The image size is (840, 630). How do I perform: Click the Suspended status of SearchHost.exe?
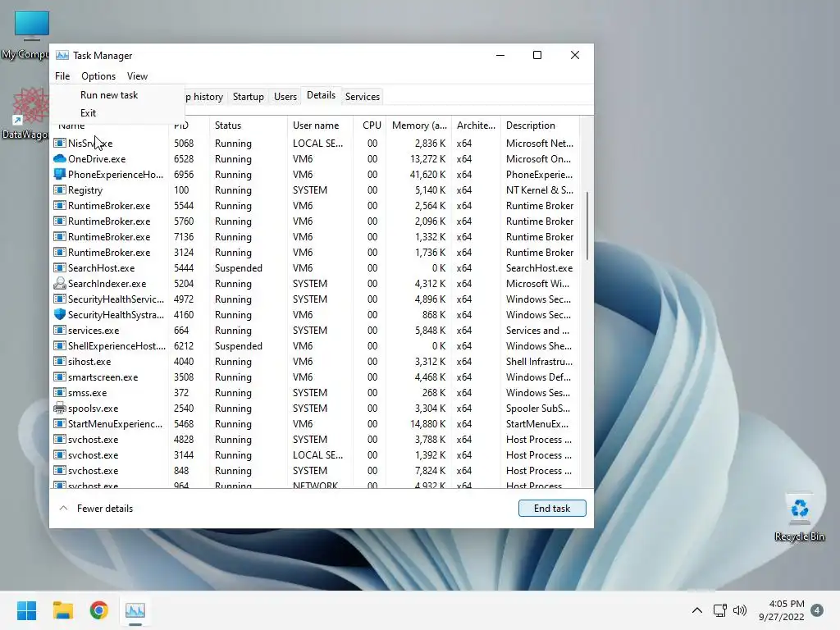pyautogui.click(x=239, y=268)
